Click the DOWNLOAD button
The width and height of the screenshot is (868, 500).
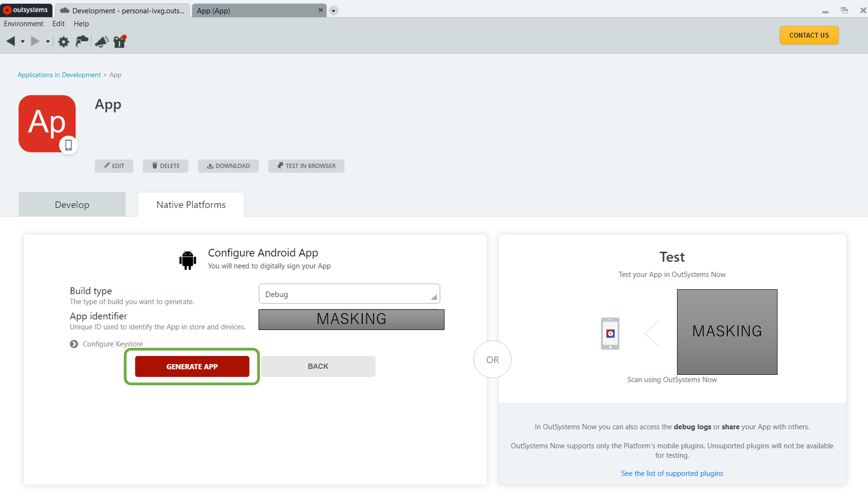pos(228,166)
